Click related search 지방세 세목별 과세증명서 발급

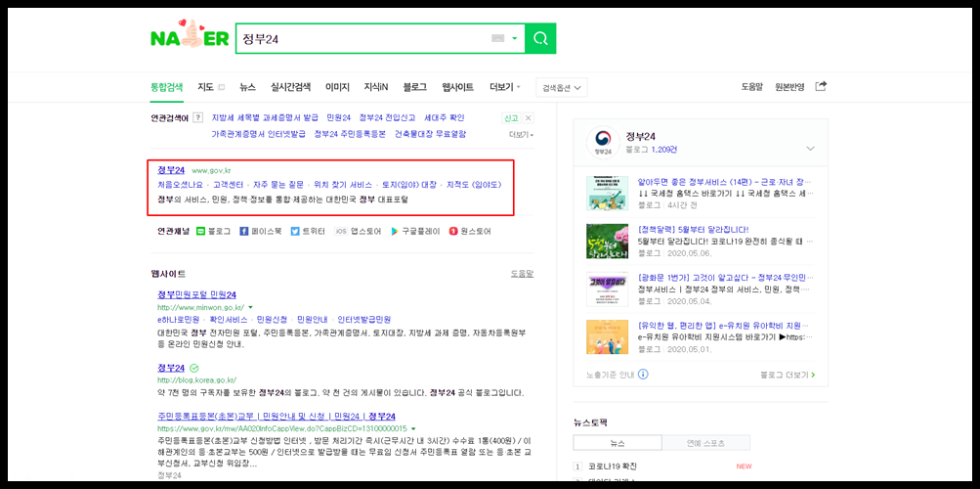(265, 117)
